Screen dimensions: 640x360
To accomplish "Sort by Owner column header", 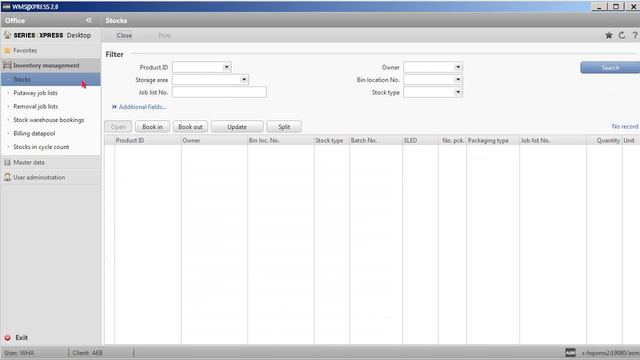I will click(x=214, y=140).
